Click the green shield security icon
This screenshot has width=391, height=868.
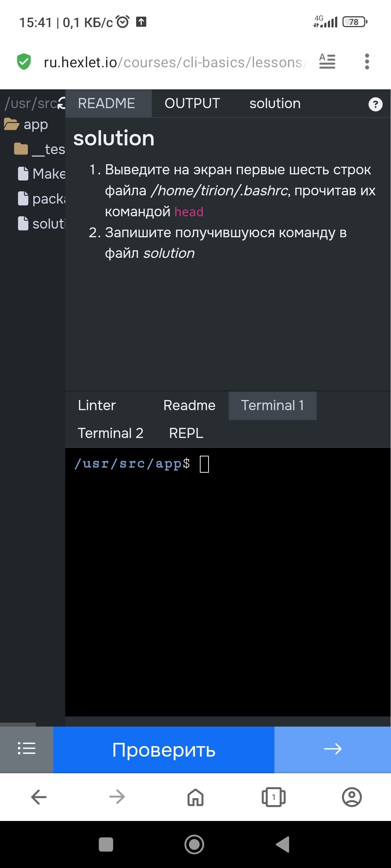tap(24, 61)
